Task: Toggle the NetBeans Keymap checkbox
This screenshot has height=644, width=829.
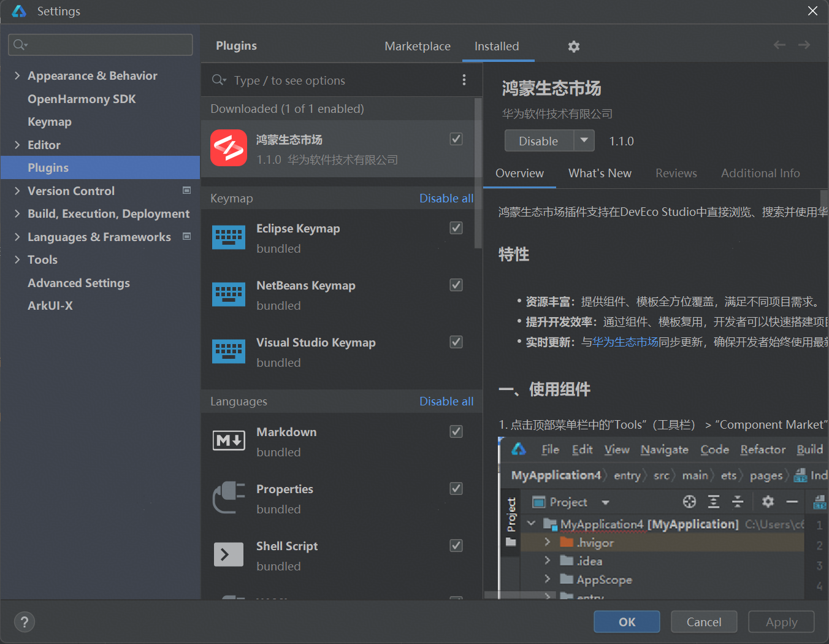Action: pos(456,285)
